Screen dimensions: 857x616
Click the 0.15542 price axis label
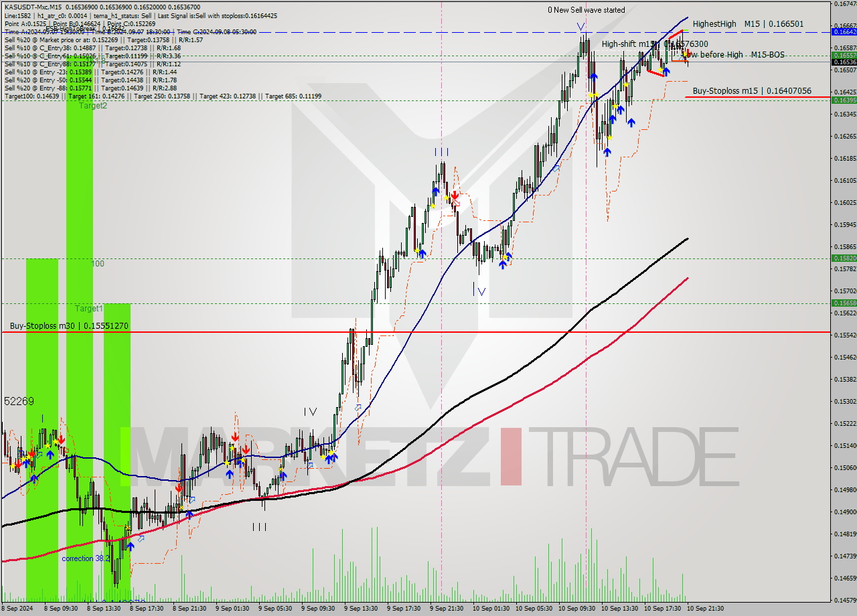coord(844,335)
